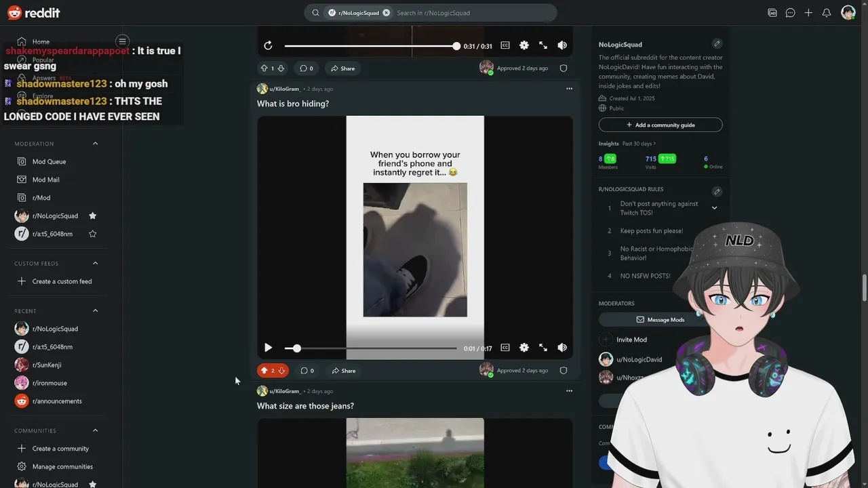Screen dimensions: 868x488
Task: Open settings gear on the first video
Action: click(524, 45)
